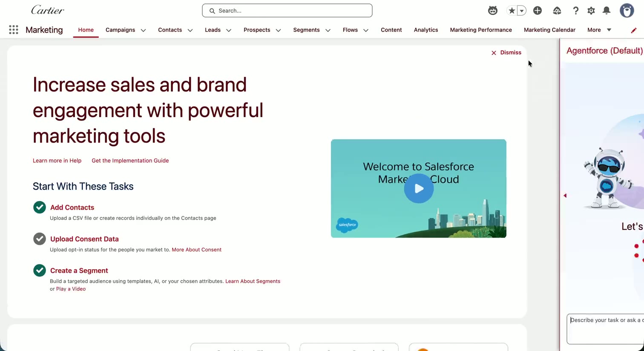Expand the Campaigns tab dropdown chevron
This screenshot has width=644, height=351.
(x=143, y=30)
